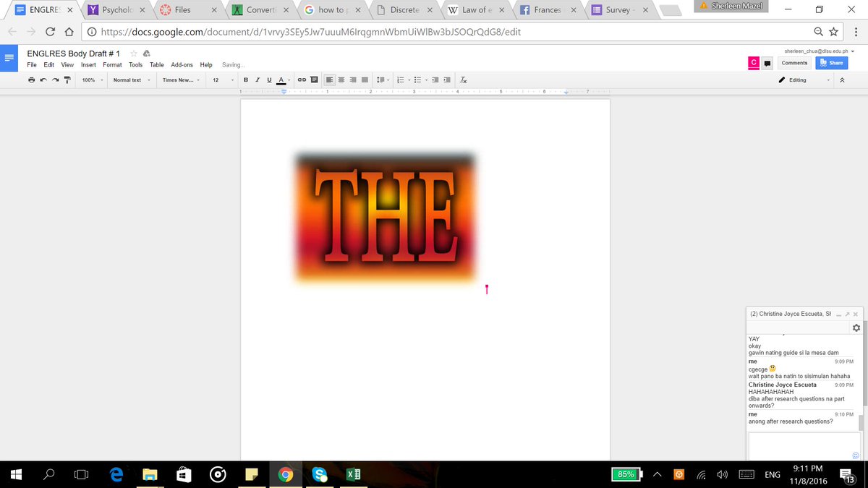Click the chat panel scrollbar
This screenshot has height=488, width=868.
tap(861, 423)
